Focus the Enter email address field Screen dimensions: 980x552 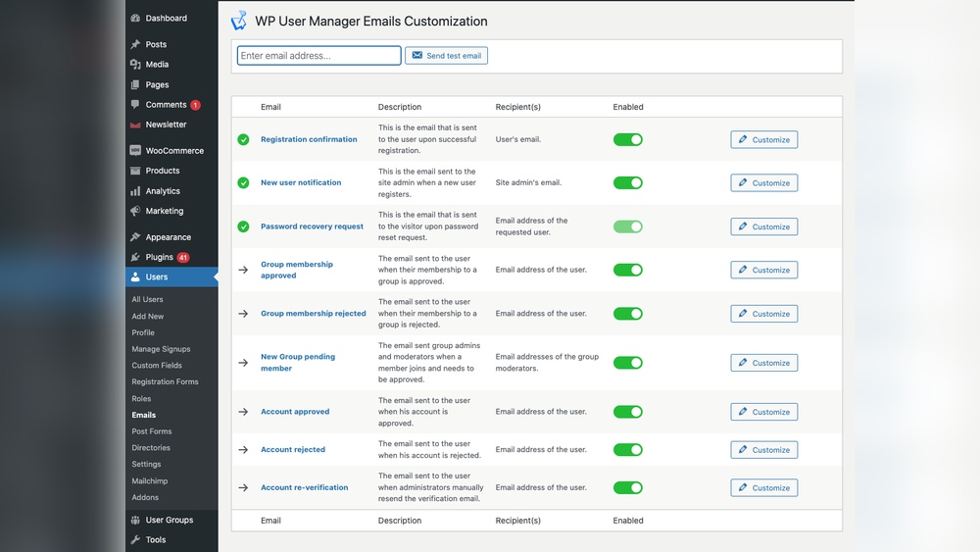(318, 56)
